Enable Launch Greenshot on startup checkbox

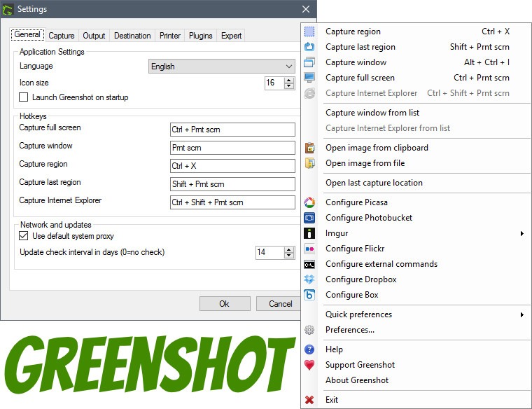click(x=23, y=97)
